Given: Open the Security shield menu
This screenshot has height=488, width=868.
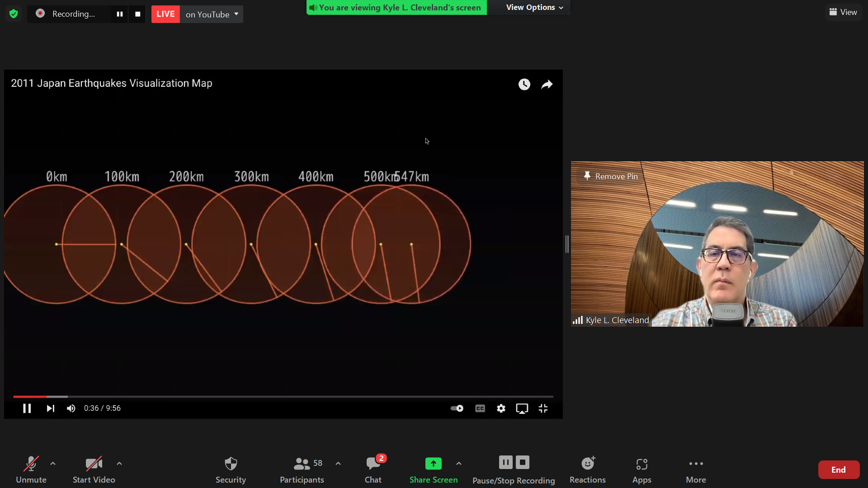Looking at the screenshot, I should [x=231, y=470].
